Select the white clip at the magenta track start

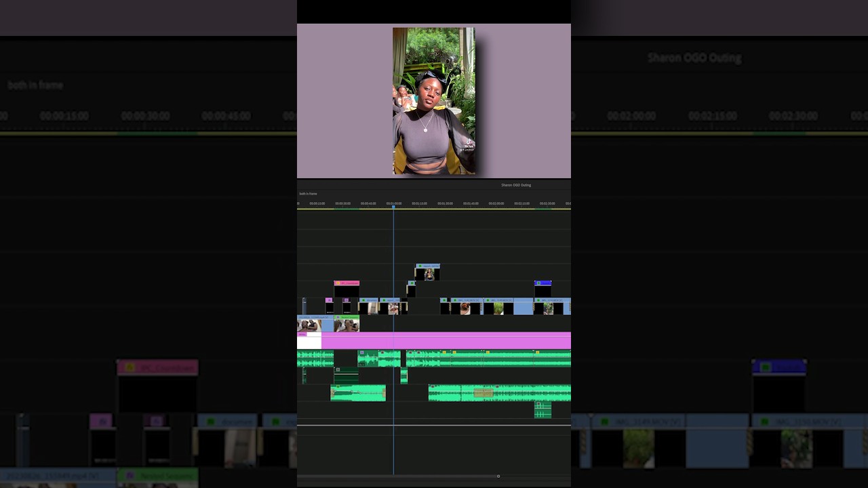pyautogui.click(x=309, y=341)
